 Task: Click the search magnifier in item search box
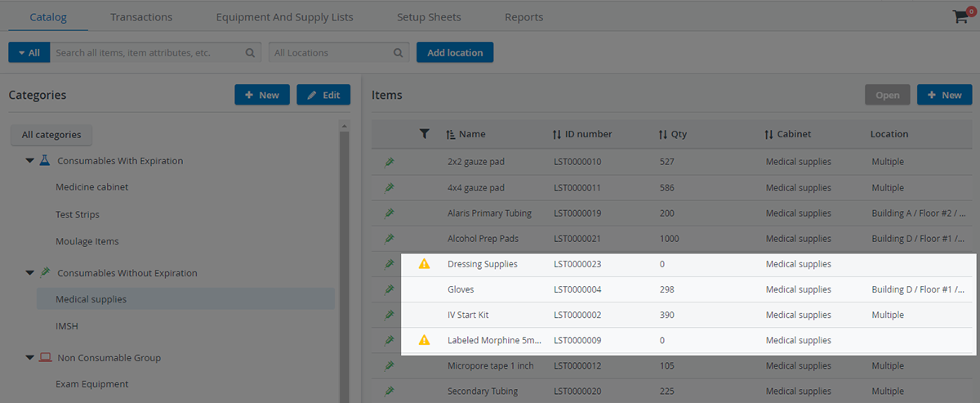pos(251,52)
